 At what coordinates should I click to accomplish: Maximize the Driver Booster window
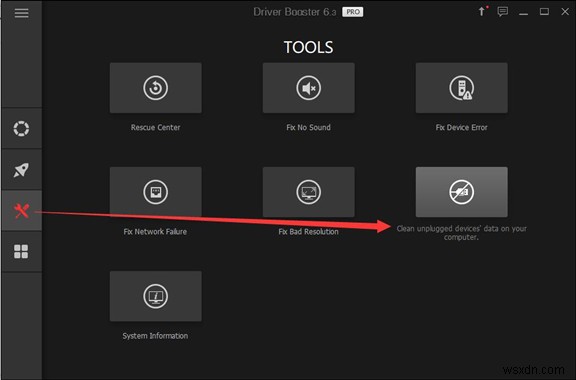click(544, 12)
